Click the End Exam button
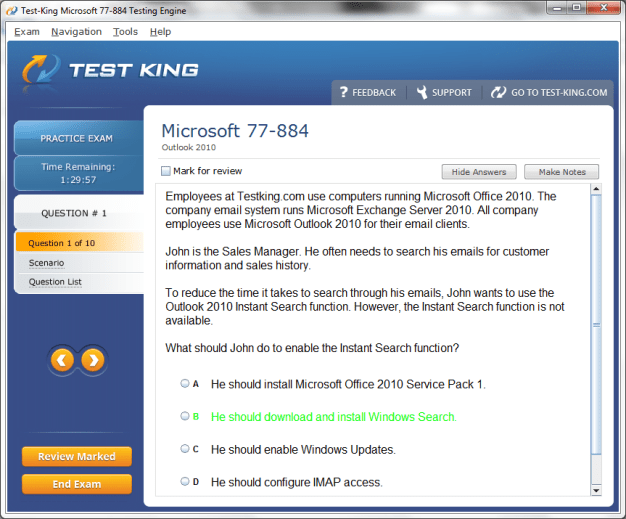This screenshot has width=626, height=519. pos(77,484)
